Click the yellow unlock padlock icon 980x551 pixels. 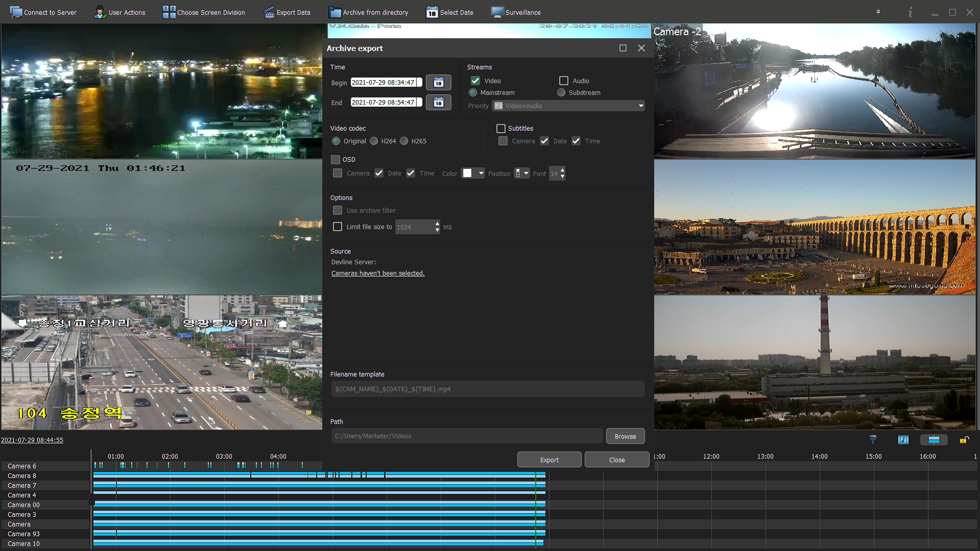pos(964,440)
